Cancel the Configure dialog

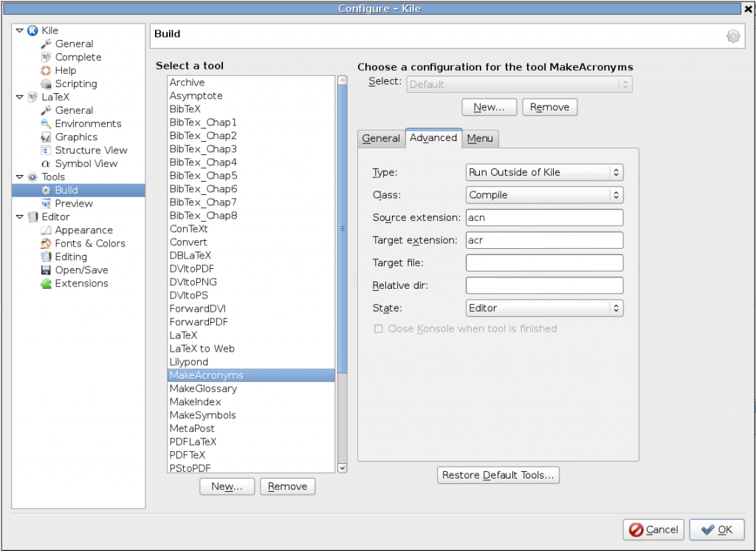pyautogui.click(x=653, y=530)
